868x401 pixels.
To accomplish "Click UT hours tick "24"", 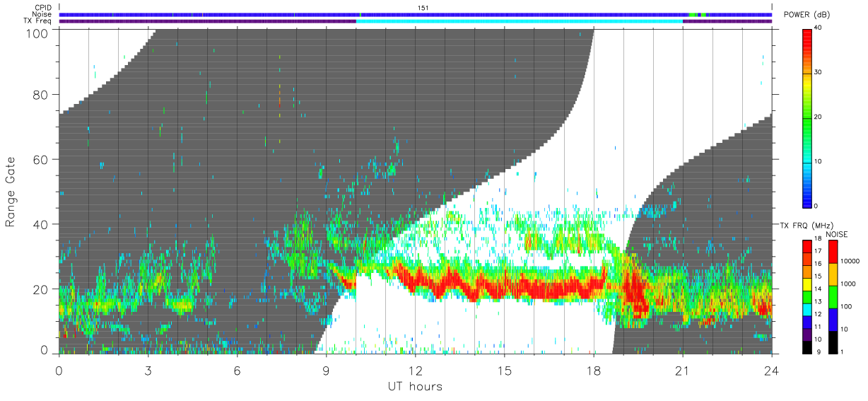I will [771, 370].
